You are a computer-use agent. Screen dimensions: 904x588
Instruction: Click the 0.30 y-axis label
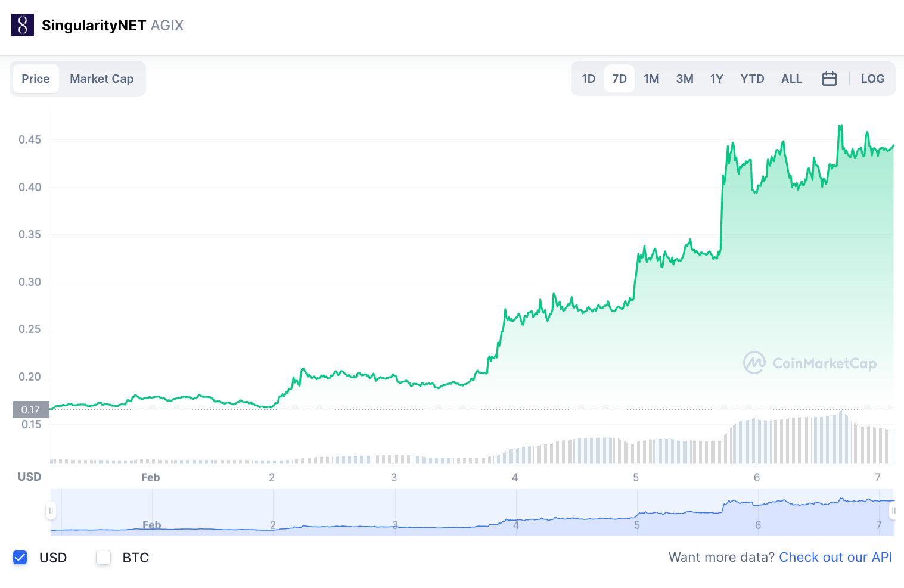click(x=30, y=282)
